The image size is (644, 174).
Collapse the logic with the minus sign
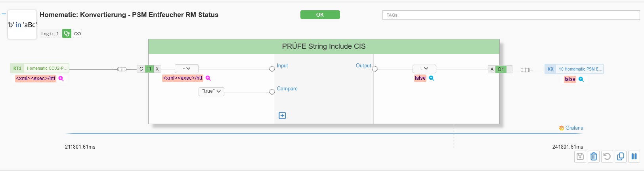(4, 14)
